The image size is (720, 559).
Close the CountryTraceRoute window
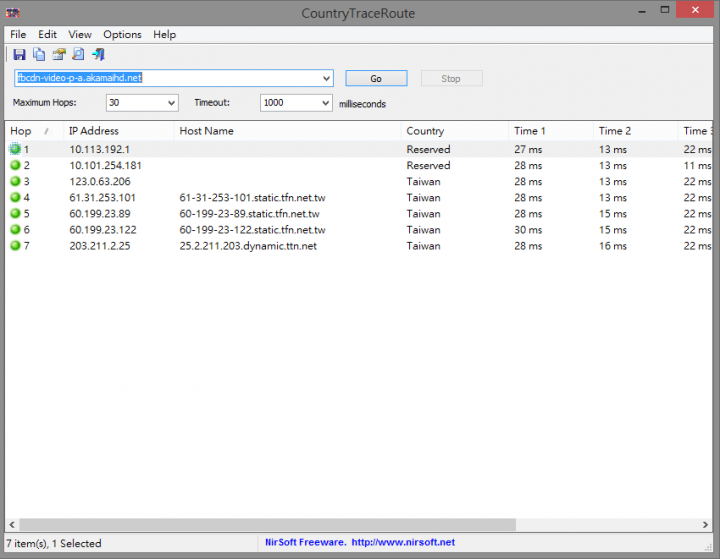(695, 10)
